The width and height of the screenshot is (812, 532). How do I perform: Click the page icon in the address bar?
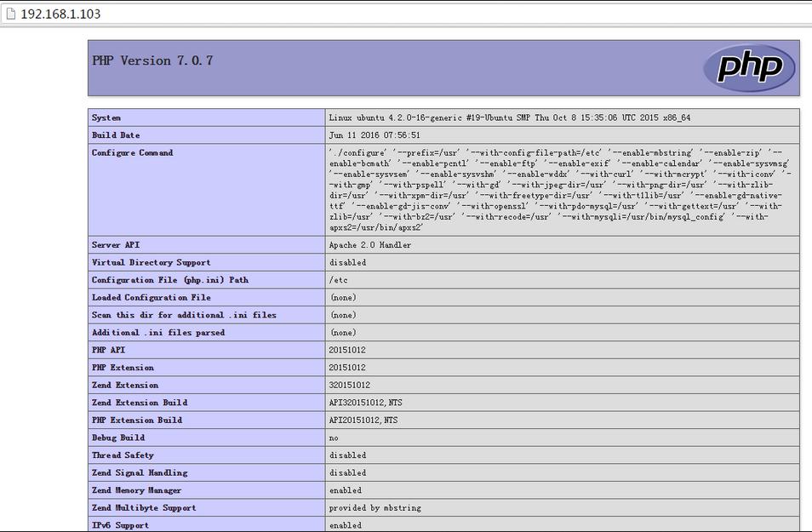point(11,14)
